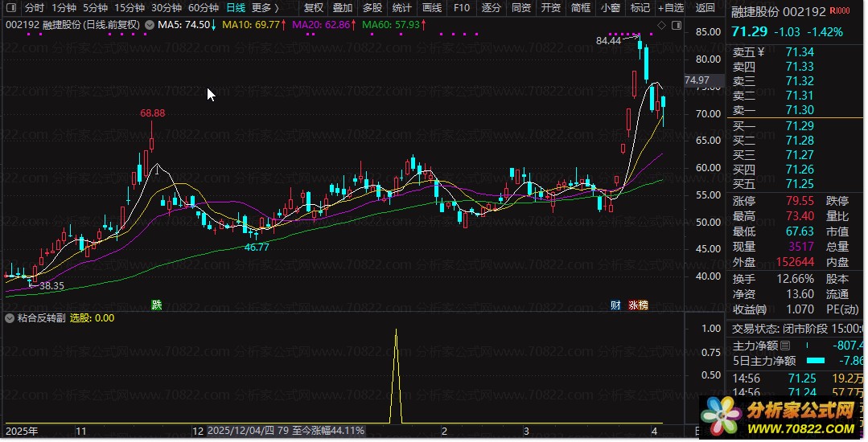
Task: Click the 叠加 overlay button
Action: pyautogui.click(x=343, y=8)
